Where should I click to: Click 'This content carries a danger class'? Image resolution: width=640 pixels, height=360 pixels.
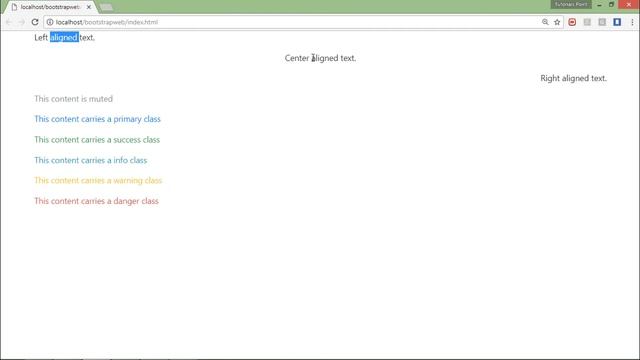coord(96,201)
